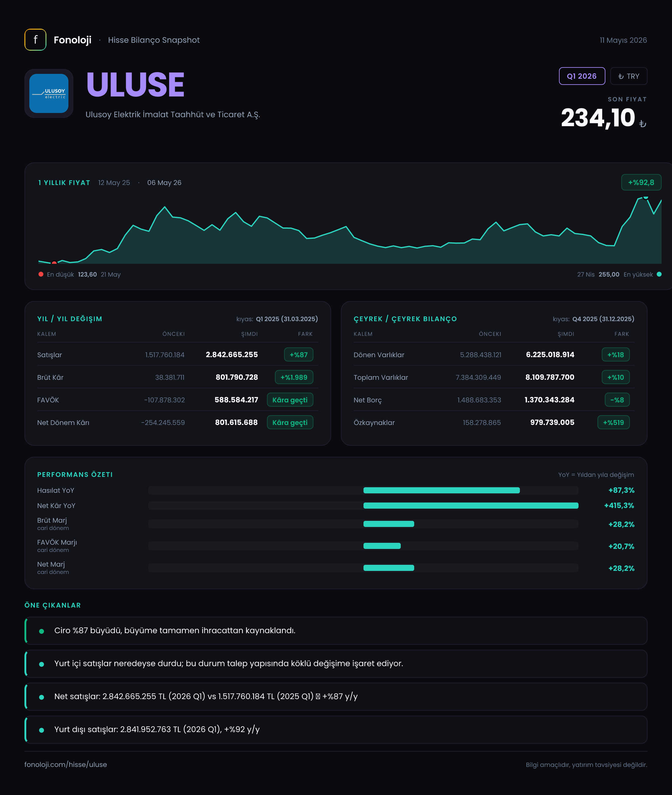Click the ULUSE ticker title

point(135,84)
